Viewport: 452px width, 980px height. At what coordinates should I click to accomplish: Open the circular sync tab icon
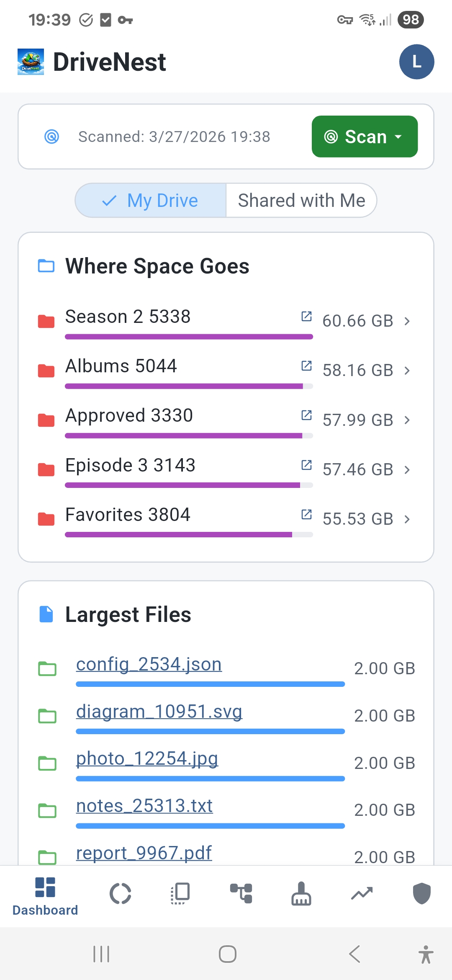tap(121, 894)
